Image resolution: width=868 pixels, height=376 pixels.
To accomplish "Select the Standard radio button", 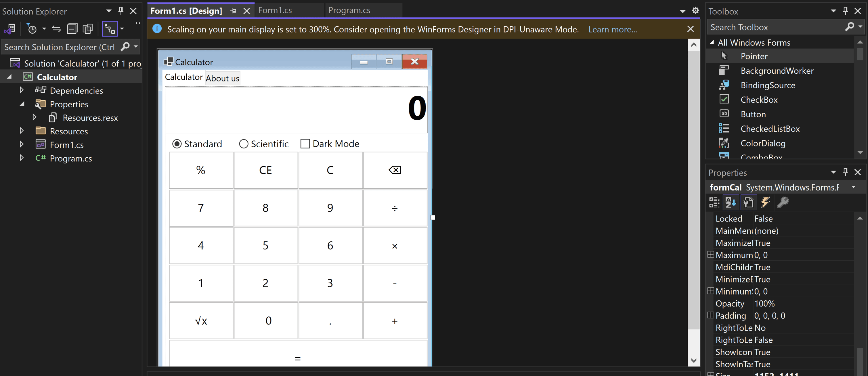I will [197, 144].
